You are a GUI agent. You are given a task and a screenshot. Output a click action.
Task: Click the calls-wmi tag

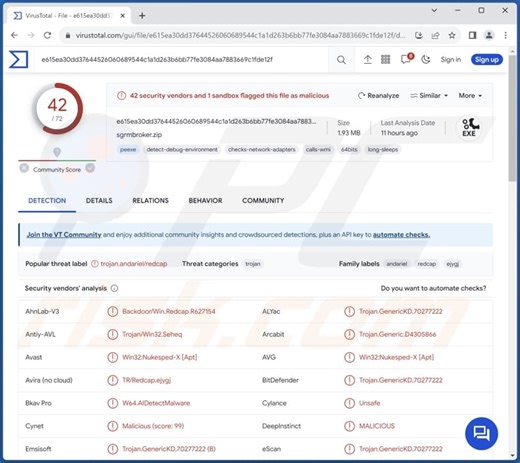coord(318,150)
